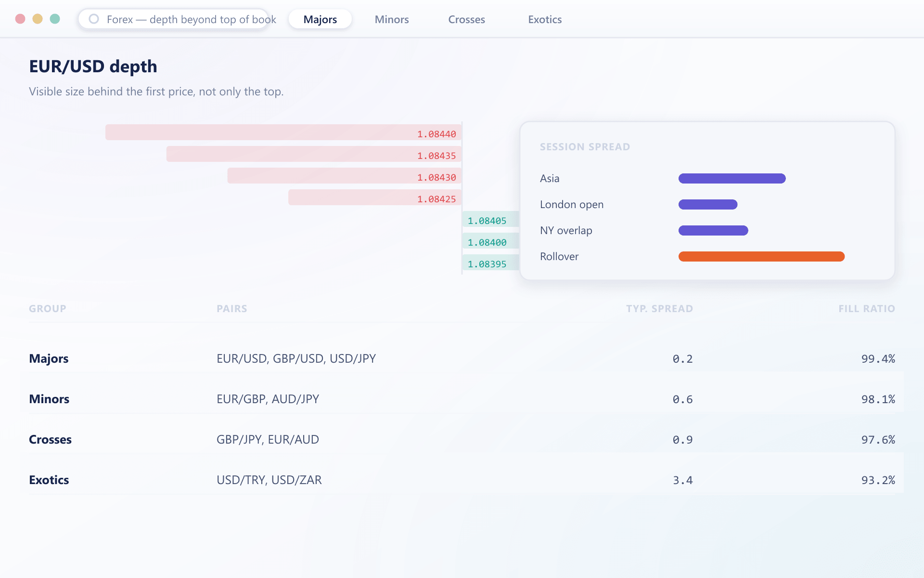
Task: Select bid level 1.08405
Action: coord(491,219)
